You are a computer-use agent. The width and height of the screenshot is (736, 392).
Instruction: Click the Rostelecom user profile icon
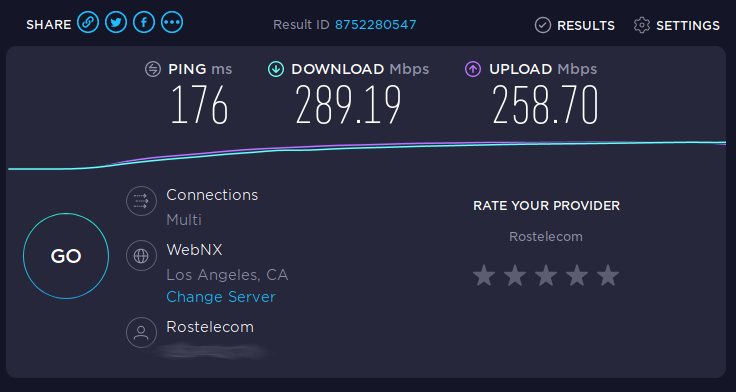[141, 332]
